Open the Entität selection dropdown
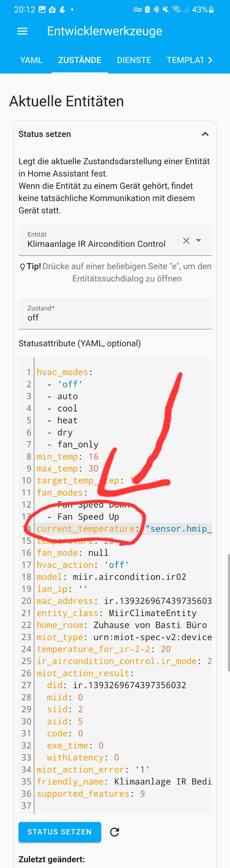This screenshot has height=868, width=230. [x=199, y=241]
